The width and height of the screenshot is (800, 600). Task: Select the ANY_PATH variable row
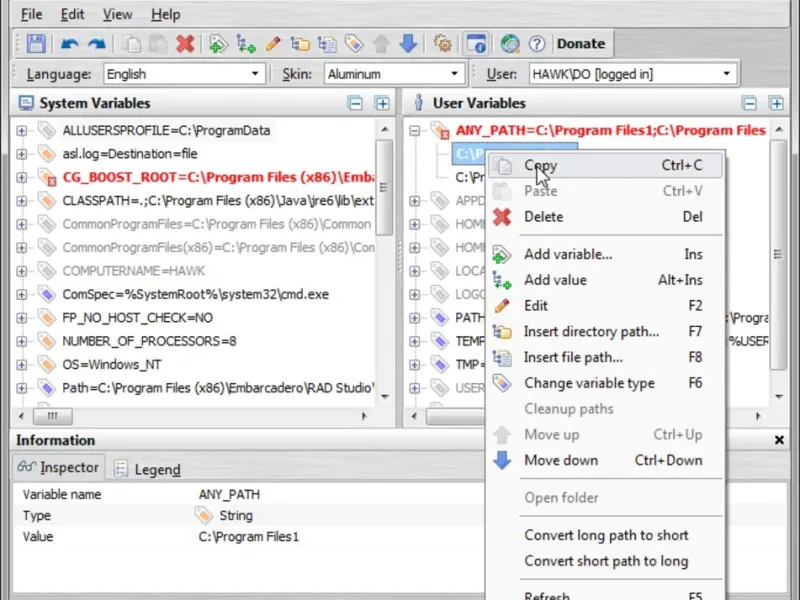tap(610, 131)
